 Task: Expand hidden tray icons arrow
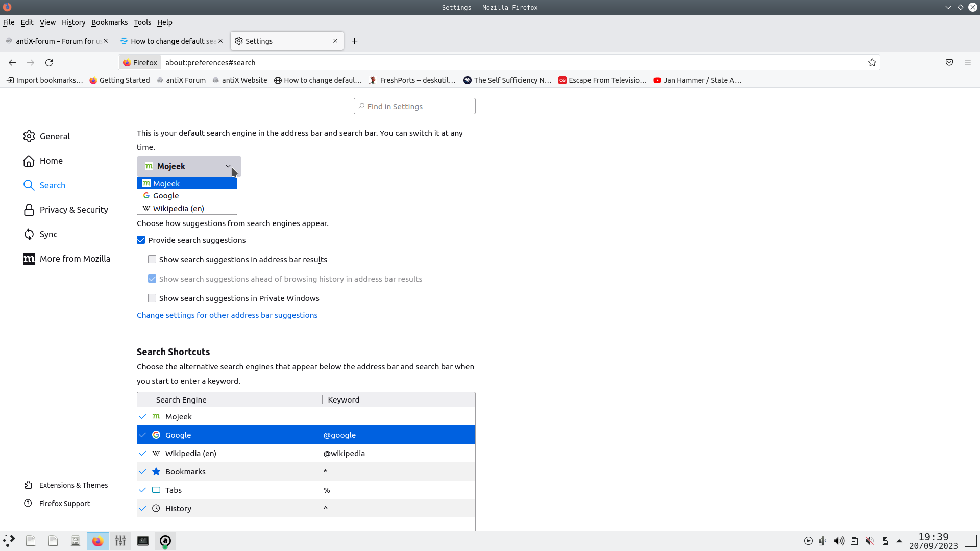pyautogui.click(x=899, y=541)
